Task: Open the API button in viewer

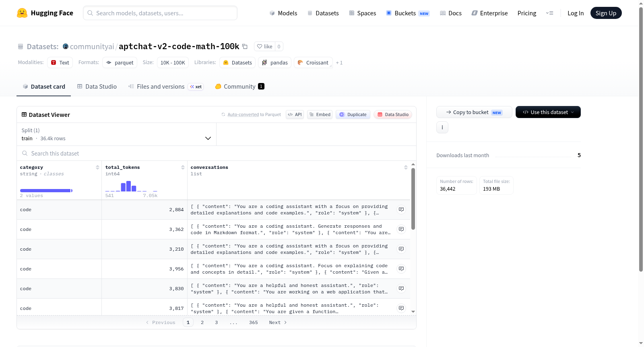Action: tap(295, 114)
